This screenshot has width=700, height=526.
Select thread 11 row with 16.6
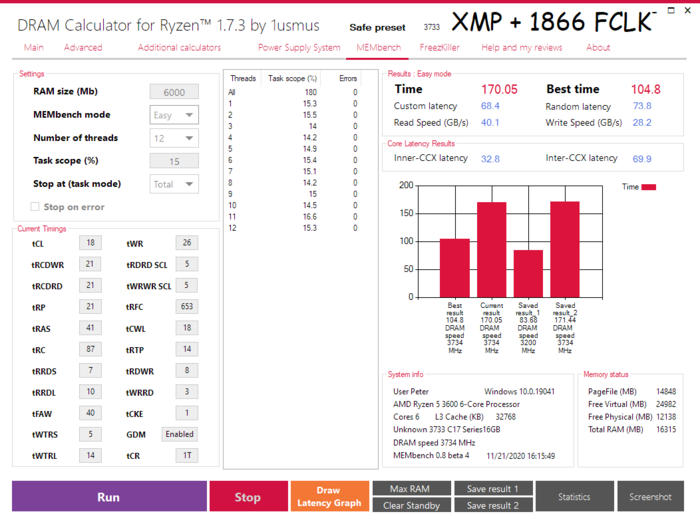[295, 217]
